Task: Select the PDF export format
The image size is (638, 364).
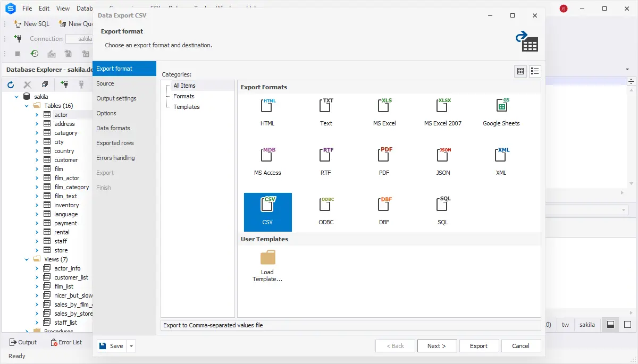Action: pyautogui.click(x=384, y=156)
